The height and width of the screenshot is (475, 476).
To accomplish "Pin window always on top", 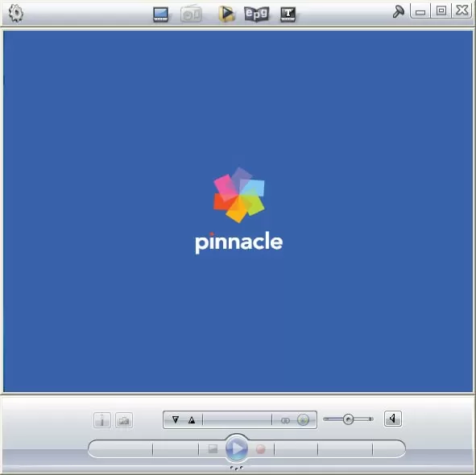I will (x=398, y=12).
